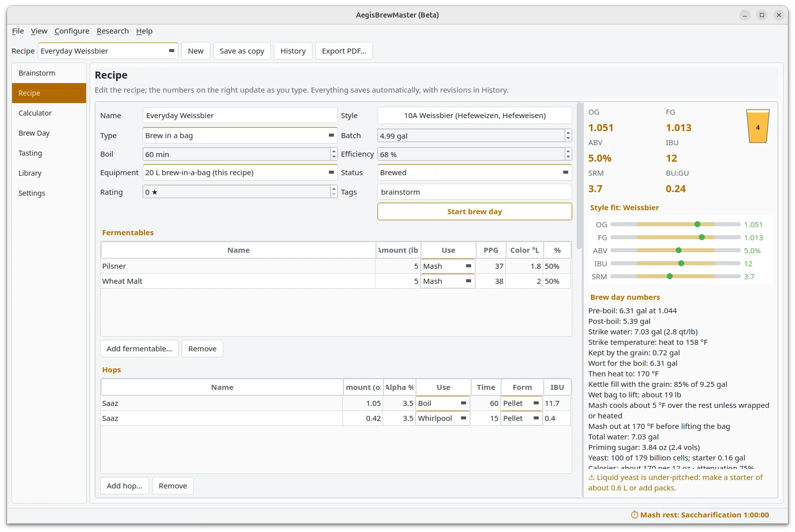
Task: Open the Research menu
Action: [113, 31]
